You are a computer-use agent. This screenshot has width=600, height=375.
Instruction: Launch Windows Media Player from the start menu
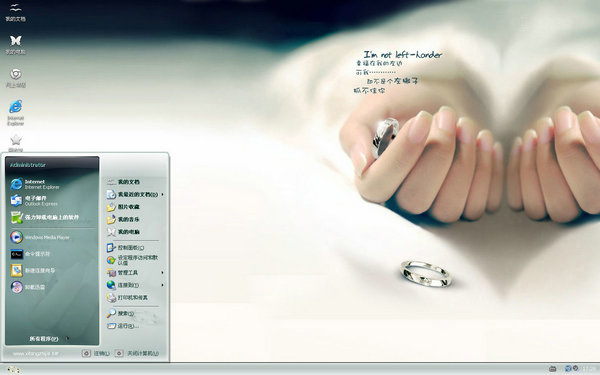pos(40,237)
